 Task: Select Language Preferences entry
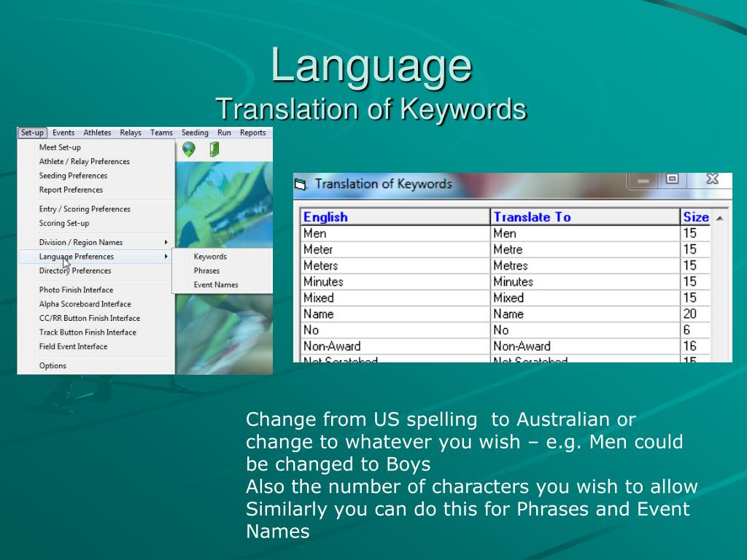[x=97, y=257]
